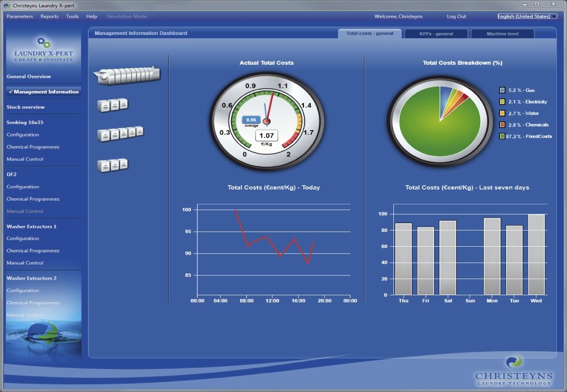
Task: Click the Fri bar in weekly chart
Action: [426, 261]
